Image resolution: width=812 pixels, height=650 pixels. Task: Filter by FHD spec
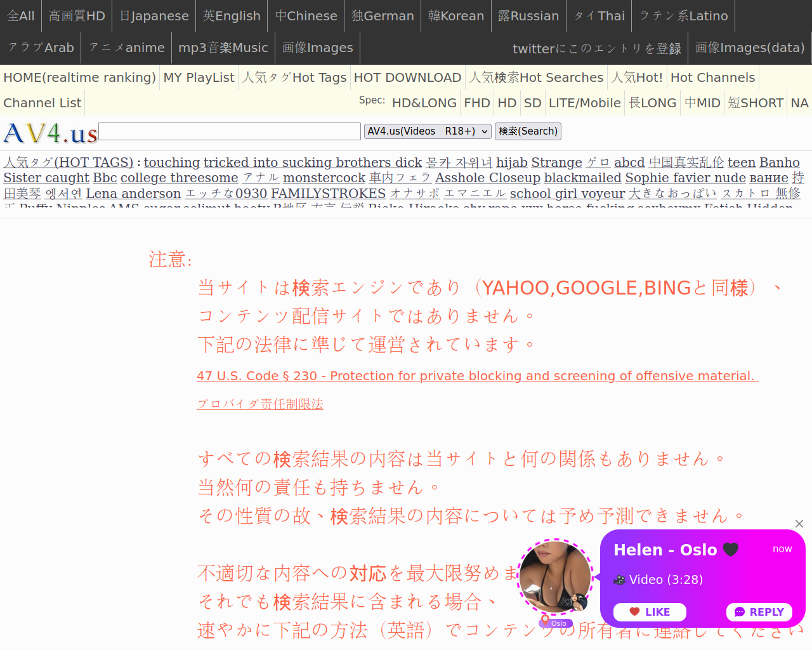[x=476, y=103]
